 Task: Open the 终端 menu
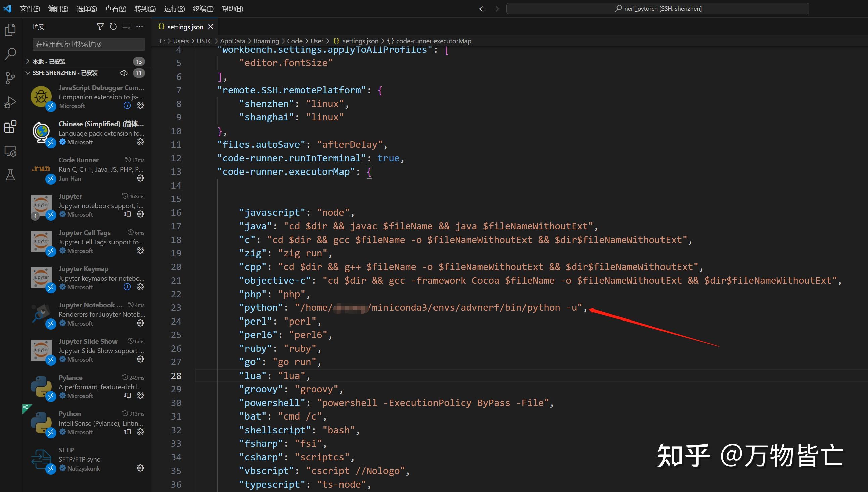pos(203,8)
